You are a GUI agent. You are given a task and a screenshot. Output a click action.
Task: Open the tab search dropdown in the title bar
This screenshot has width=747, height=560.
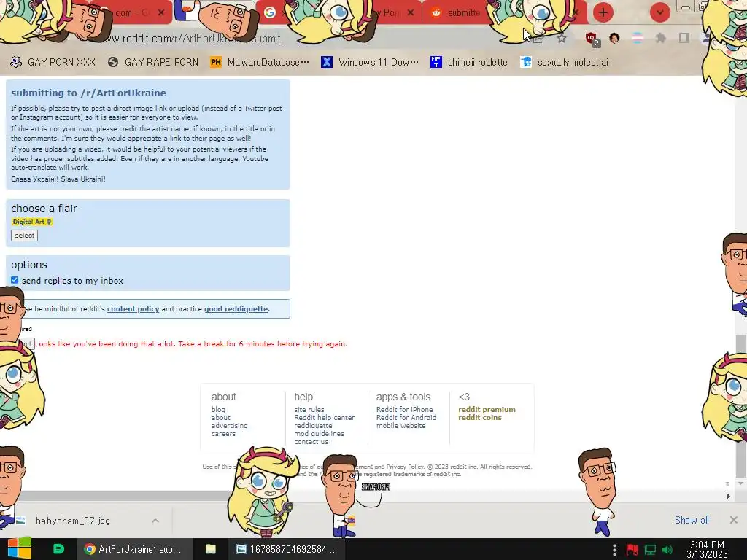[659, 12]
